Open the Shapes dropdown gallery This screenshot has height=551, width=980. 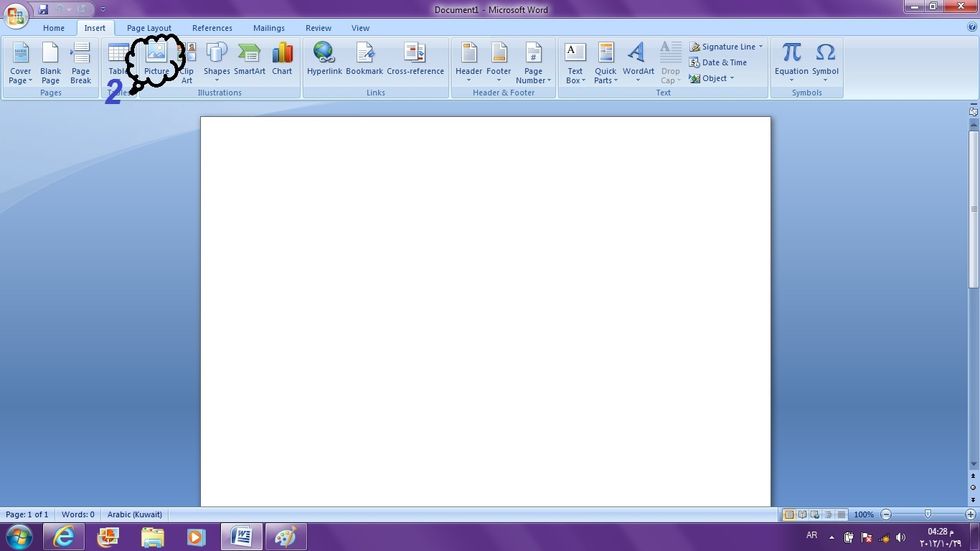pyautogui.click(x=217, y=60)
